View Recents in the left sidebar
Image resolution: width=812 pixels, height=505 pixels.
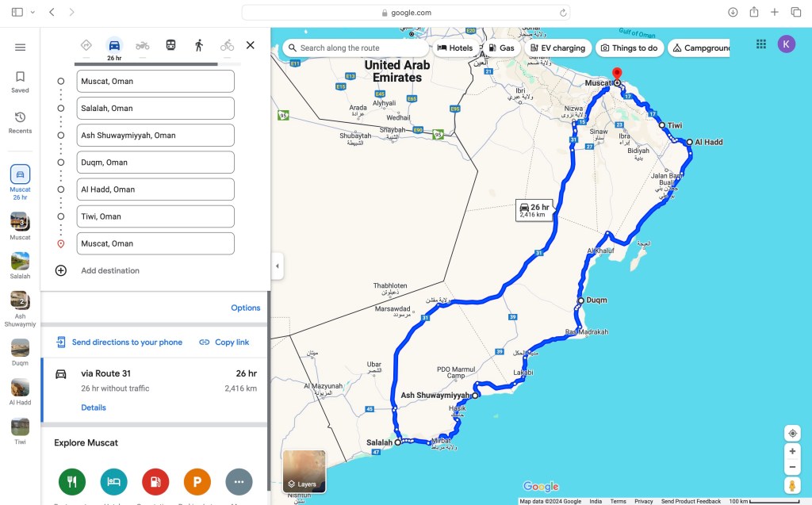20,121
